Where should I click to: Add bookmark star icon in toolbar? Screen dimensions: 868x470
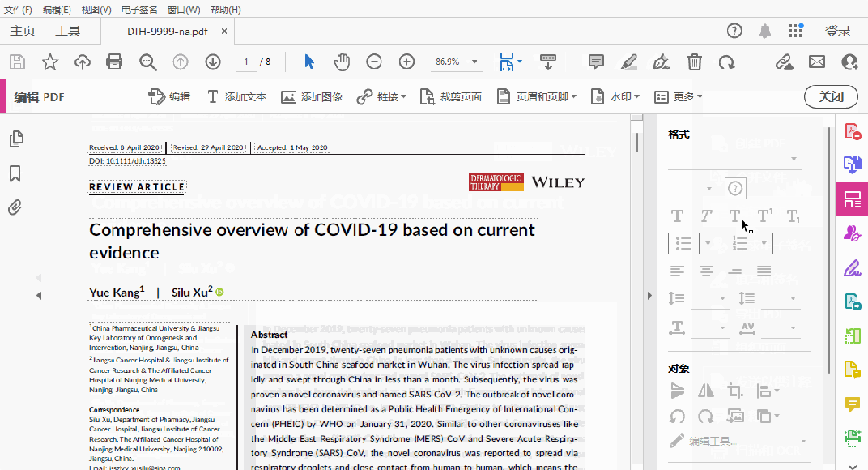point(50,62)
